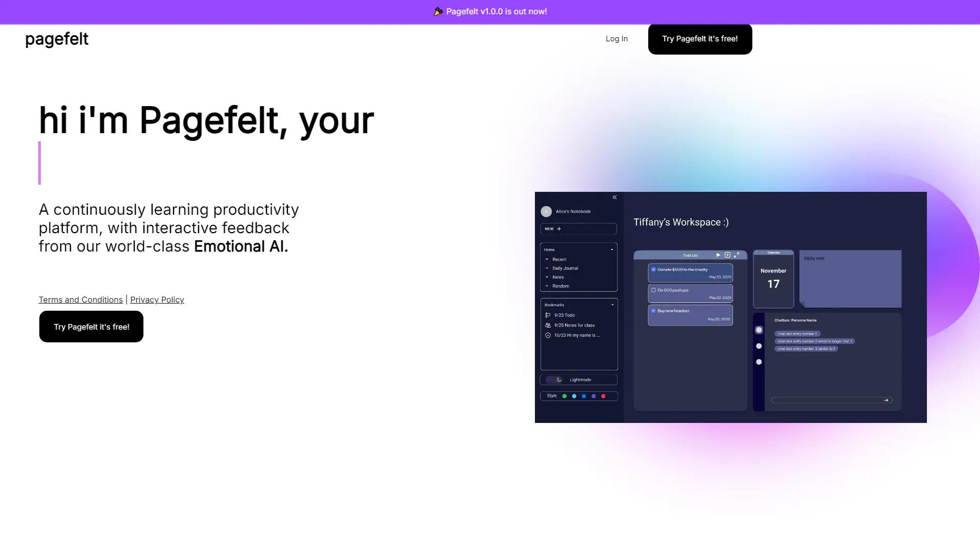The width and height of the screenshot is (980, 551).
Task: Click the flag icon beside 9/23 Todo
Action: tap(547, 315)
